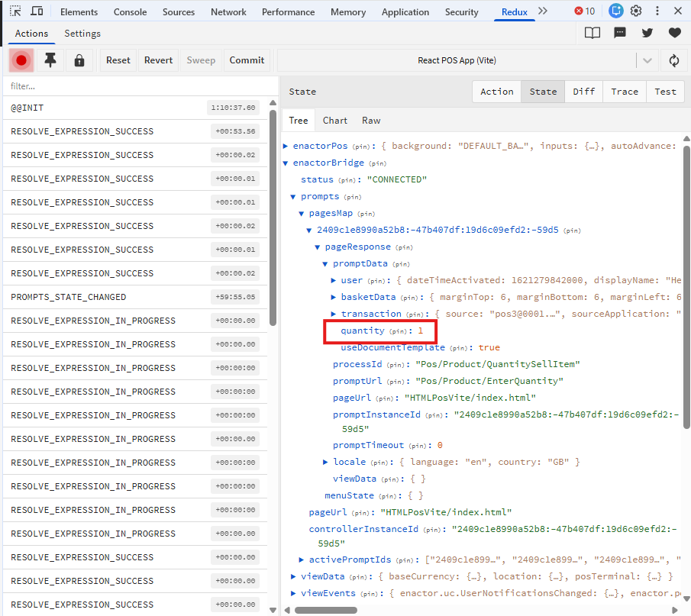The image size is (691, 616).
Task: Switch to the Diff tab
Action: (583, 92)
